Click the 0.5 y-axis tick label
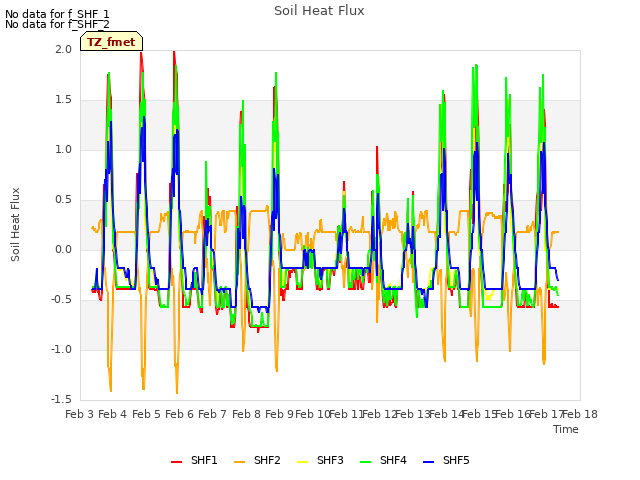 tap(63, 200)
